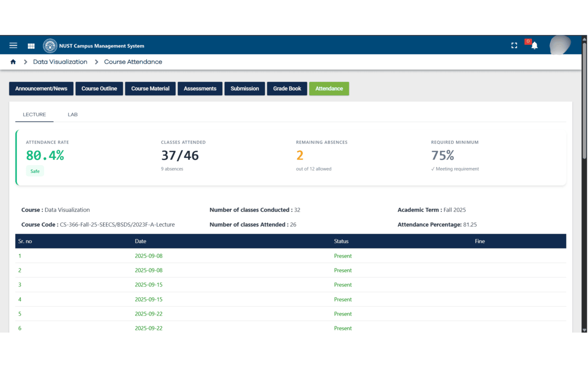The width and height of the screenshot is (588, 368).
Task: Click the scrollbar up arrow
Action: click(x=584, y=39)
